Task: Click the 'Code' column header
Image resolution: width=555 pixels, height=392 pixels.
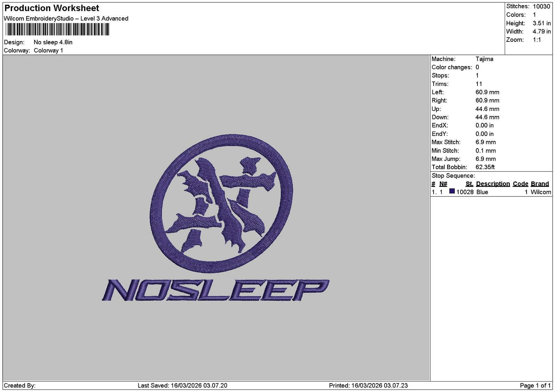Action: click(x=520, y=184)
